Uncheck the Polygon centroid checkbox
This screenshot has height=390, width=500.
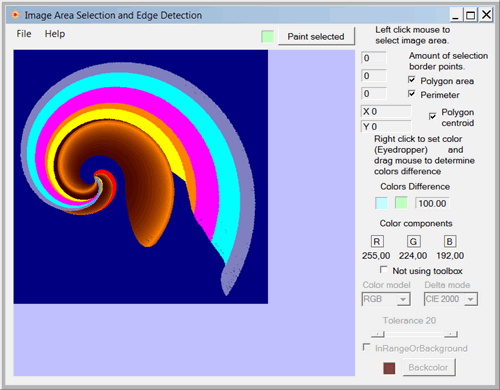432,116
